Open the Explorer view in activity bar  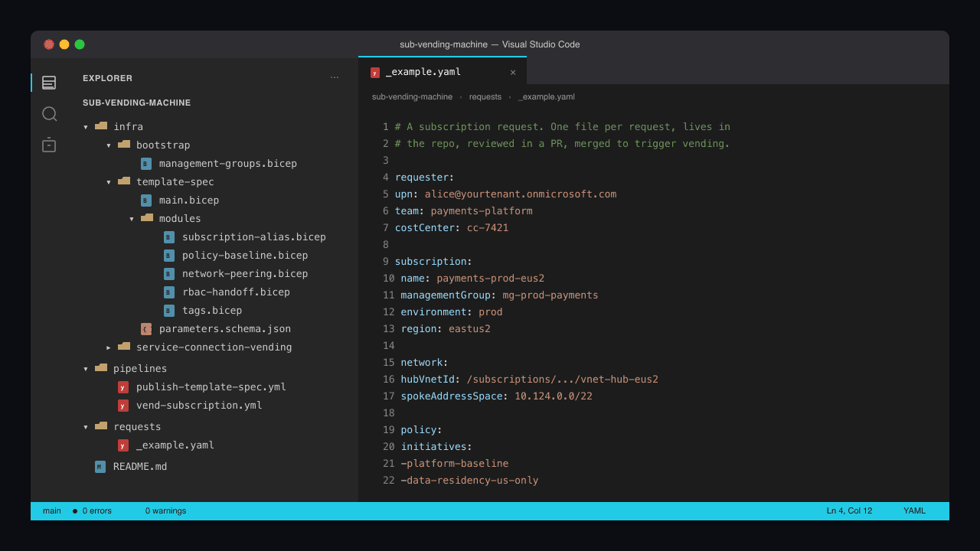(x=49, y=83)
